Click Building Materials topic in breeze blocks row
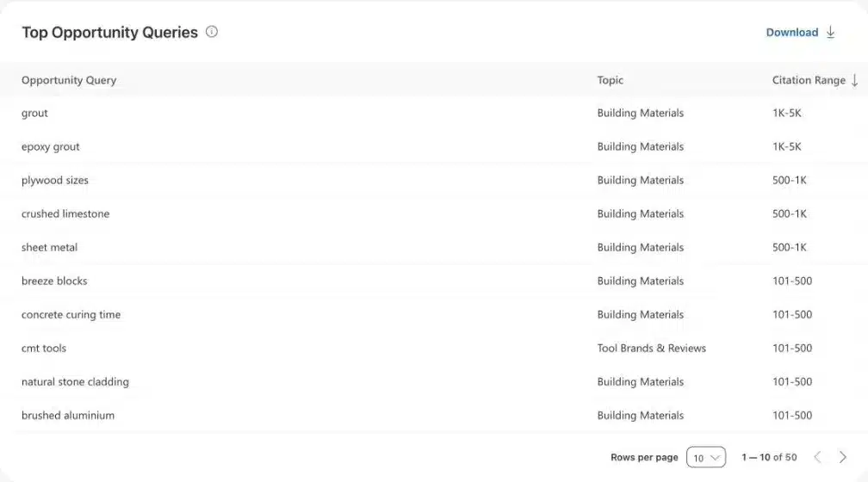The image size is (868, 482). 641,281
